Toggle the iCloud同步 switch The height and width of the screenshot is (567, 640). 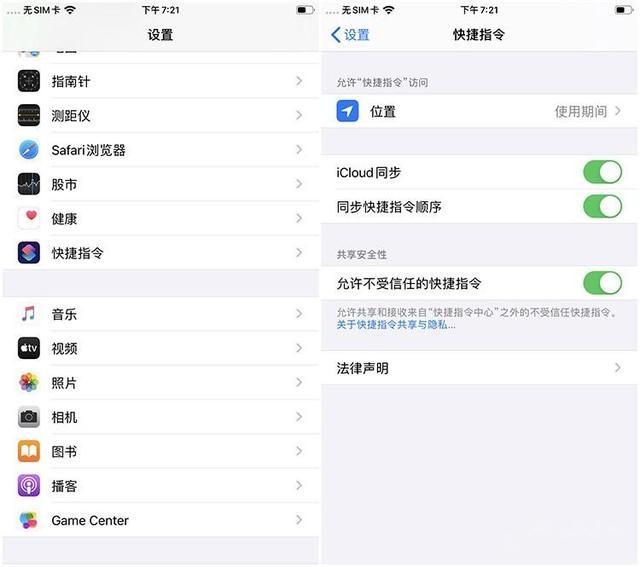pos(602,172)
